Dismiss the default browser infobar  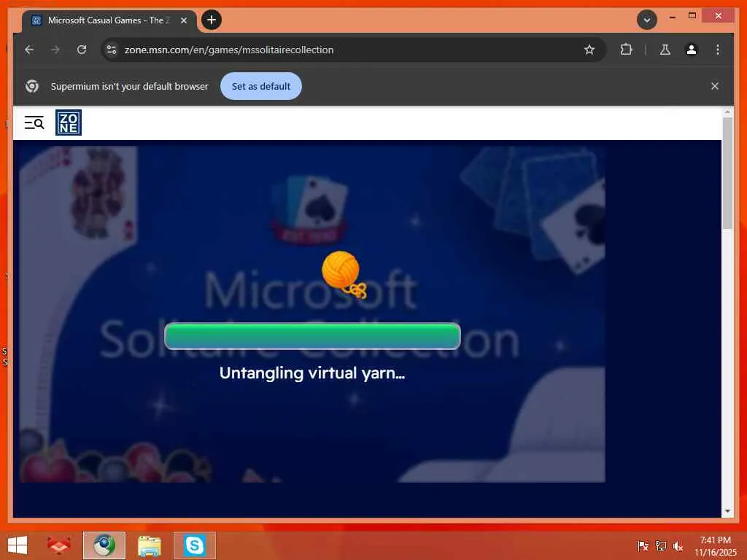715,86
